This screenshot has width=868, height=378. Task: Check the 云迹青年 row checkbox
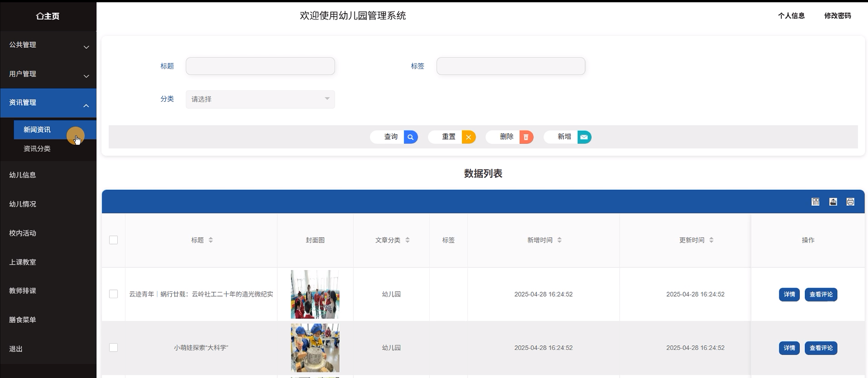pyautogui.click(x=114, y=294)
